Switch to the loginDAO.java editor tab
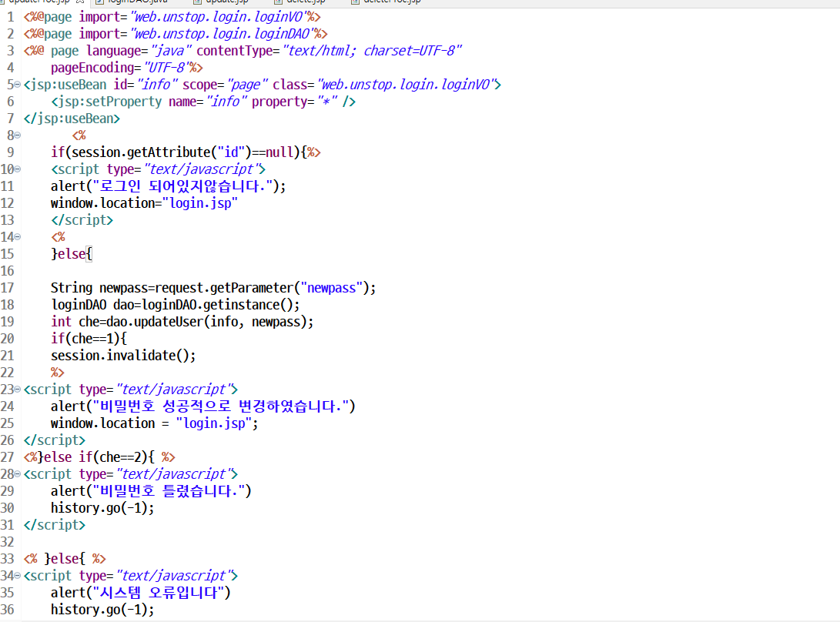The image size is (840, 622). pyautogui.click(x=132, y=2)
